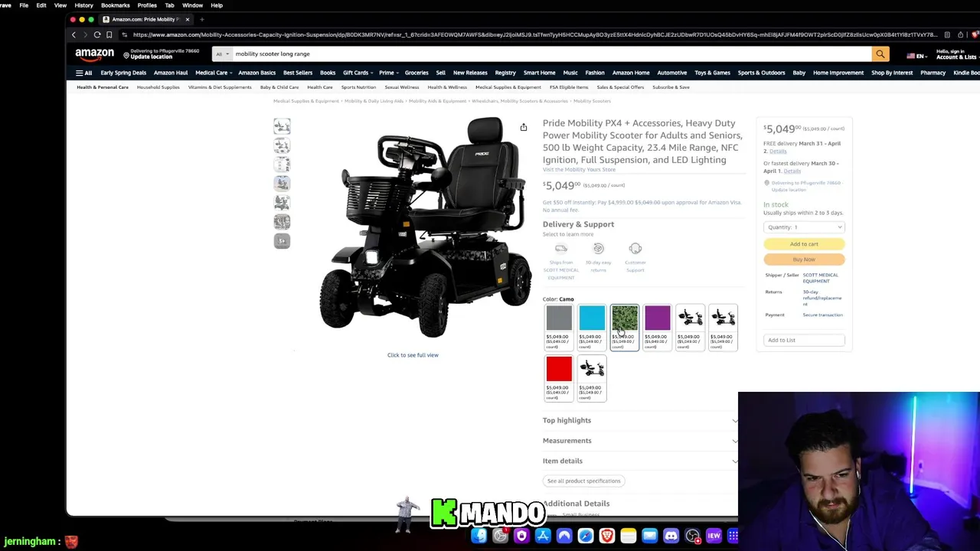
Task: Open Mail from the dock
Action: (x=650, y=536)
